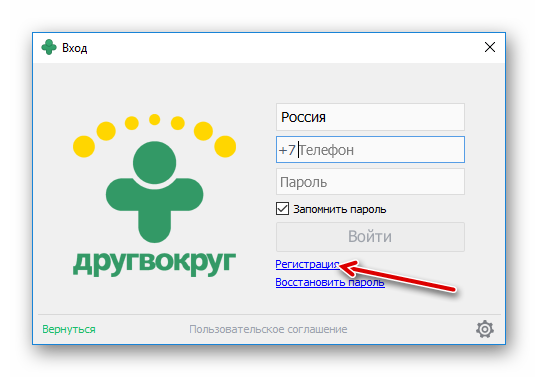Click the green app icon in title bar

pos(49,47)
